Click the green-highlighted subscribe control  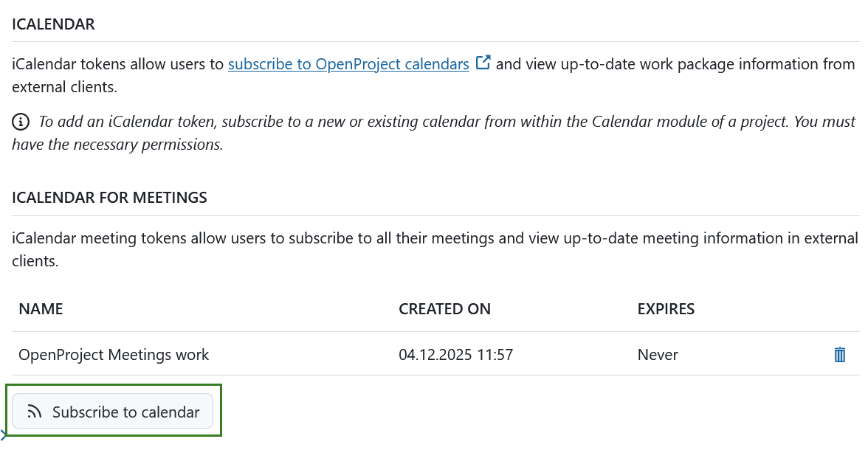(112, 411)
